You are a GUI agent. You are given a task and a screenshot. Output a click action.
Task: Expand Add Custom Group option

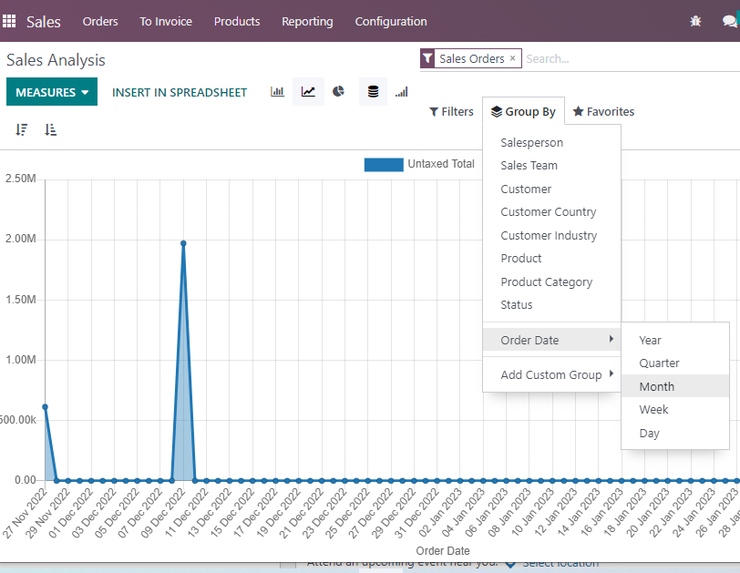pos(552,375)
